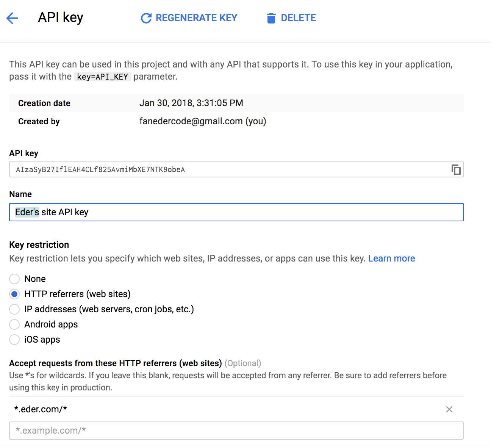Select the None restriction option

point(14,279)
